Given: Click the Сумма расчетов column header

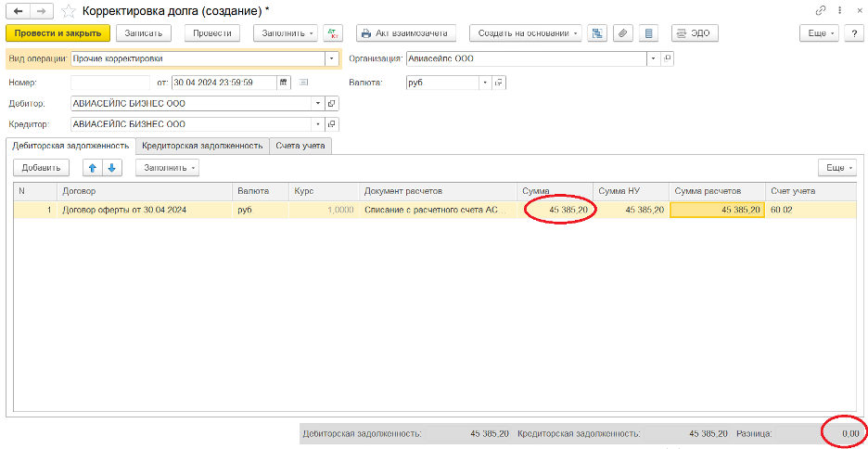Looking at the screenshot, I should (718, 191).
